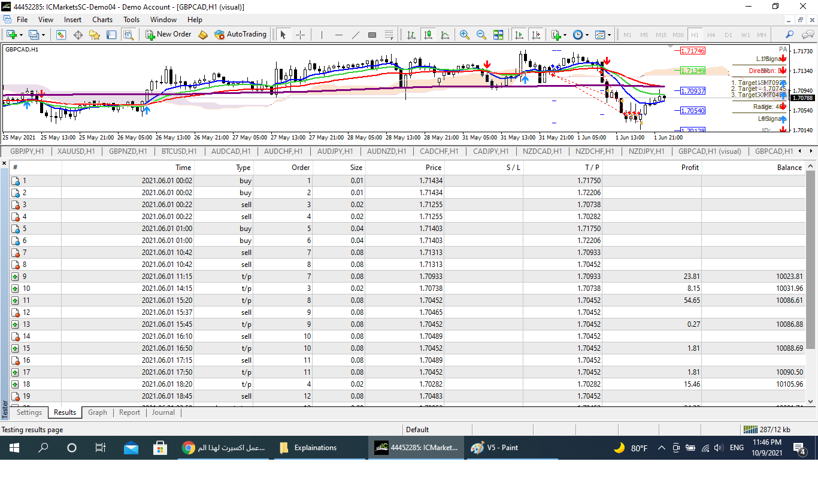Click the Zoom Out magnifier icon

coord(481,35)
